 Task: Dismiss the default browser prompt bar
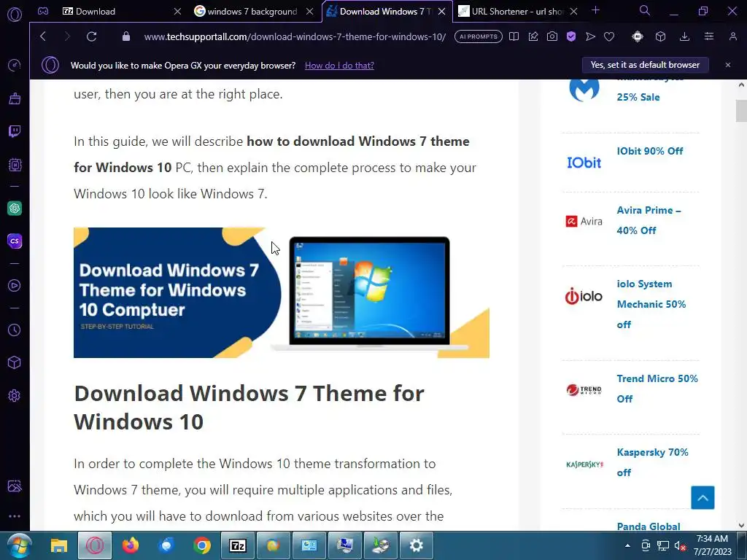click(x=728, y=65)
